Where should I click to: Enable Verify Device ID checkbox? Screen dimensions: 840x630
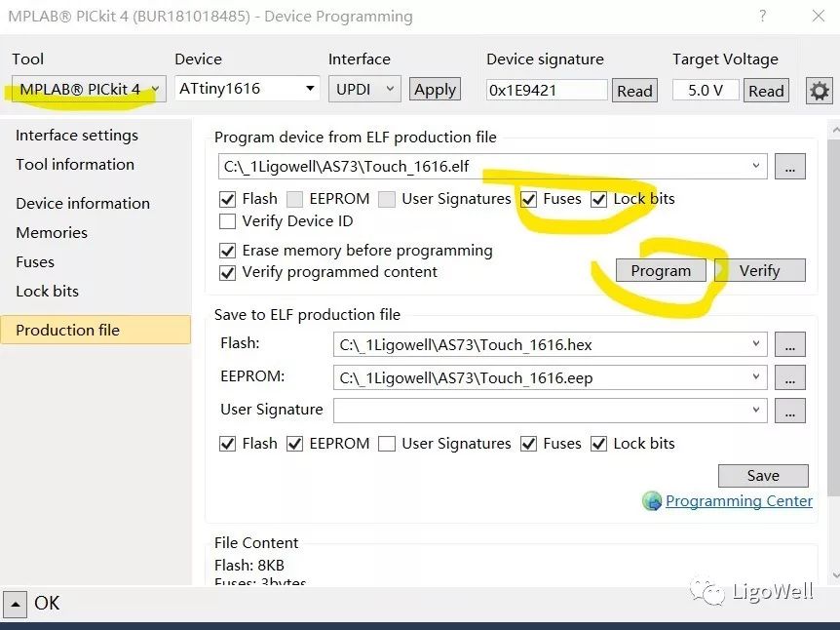pos(228,221)
